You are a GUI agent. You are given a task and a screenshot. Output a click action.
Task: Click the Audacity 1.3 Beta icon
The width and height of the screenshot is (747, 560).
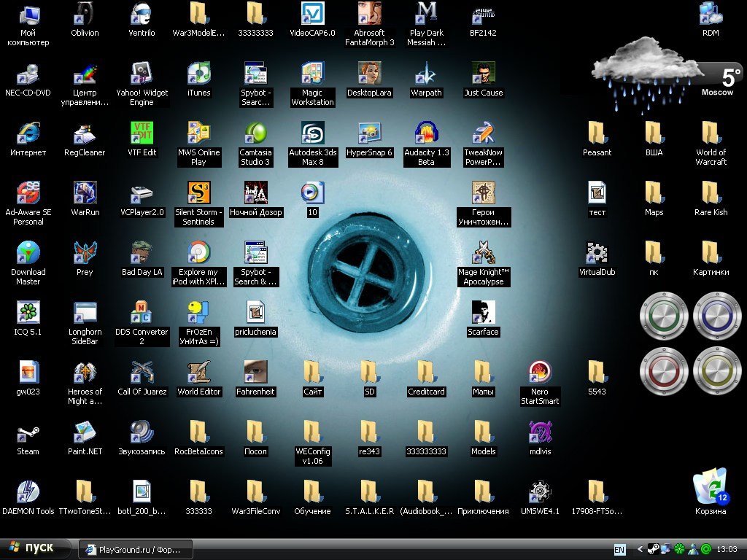426,133
